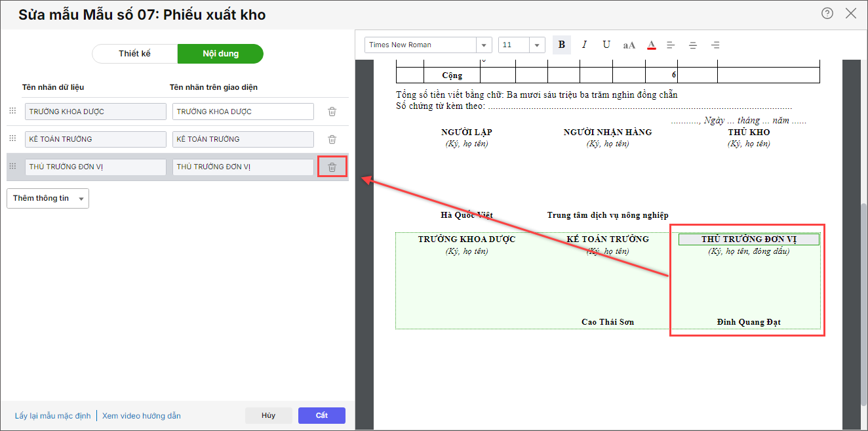The image size is (868, 431).
Task: Center-align text in the editor toolbar
Action: click(693, 45)
